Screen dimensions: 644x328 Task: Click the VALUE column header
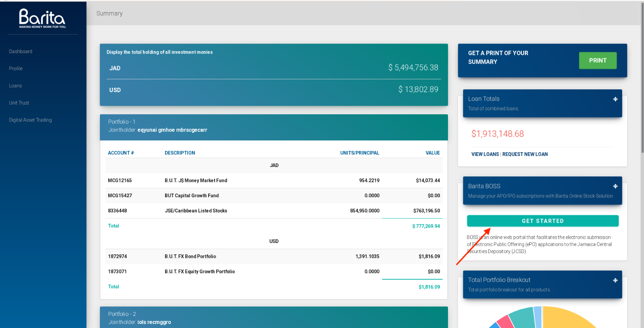433,153
